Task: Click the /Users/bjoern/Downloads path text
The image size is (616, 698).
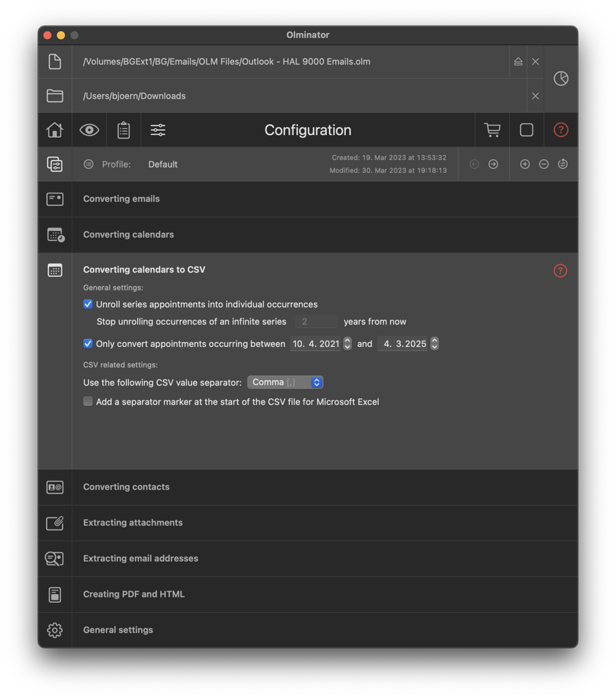Action: click(134, 96)
